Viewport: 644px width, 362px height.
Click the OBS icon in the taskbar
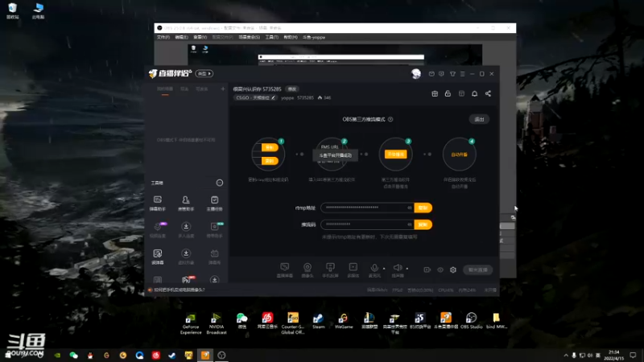222,356
